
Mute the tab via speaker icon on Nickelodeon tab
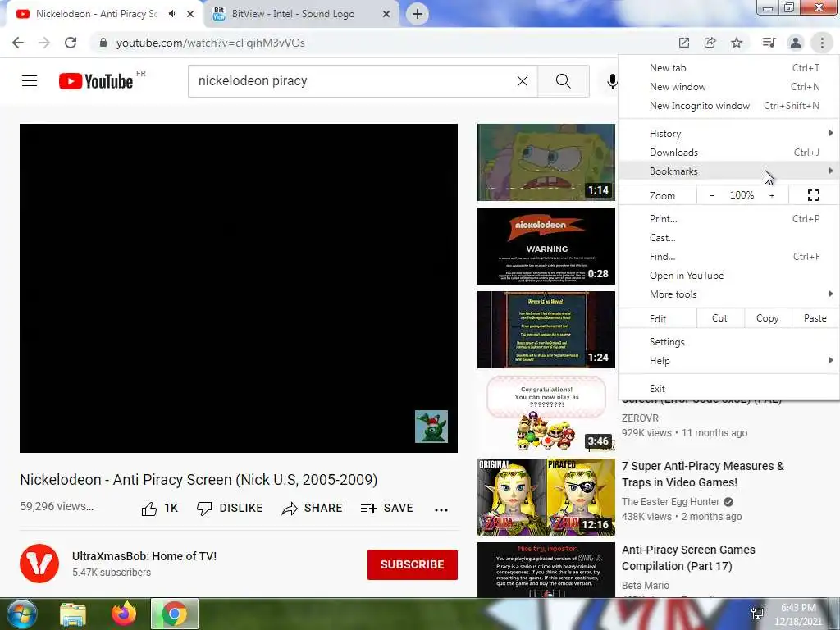[172, 14]
